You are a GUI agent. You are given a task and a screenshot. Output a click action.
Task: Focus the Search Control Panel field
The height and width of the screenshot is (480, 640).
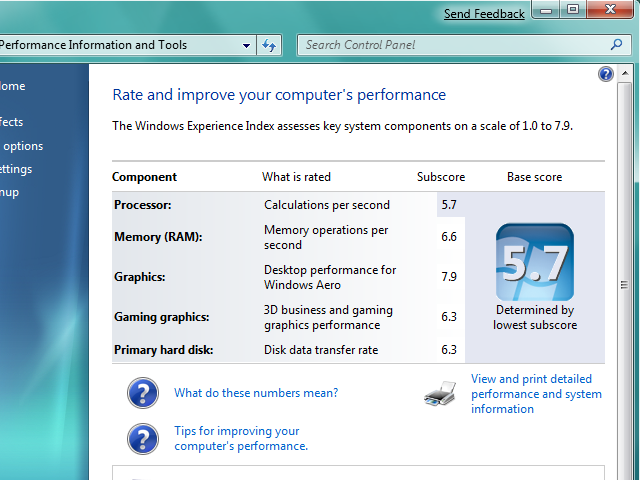pyautogui.click(x=465, y=45)
